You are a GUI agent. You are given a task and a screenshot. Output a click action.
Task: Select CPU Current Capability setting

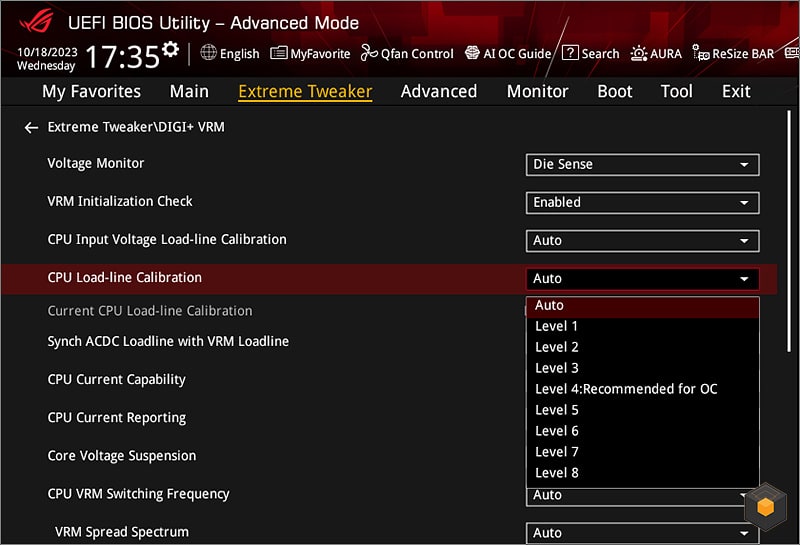(x=116, y=380)
